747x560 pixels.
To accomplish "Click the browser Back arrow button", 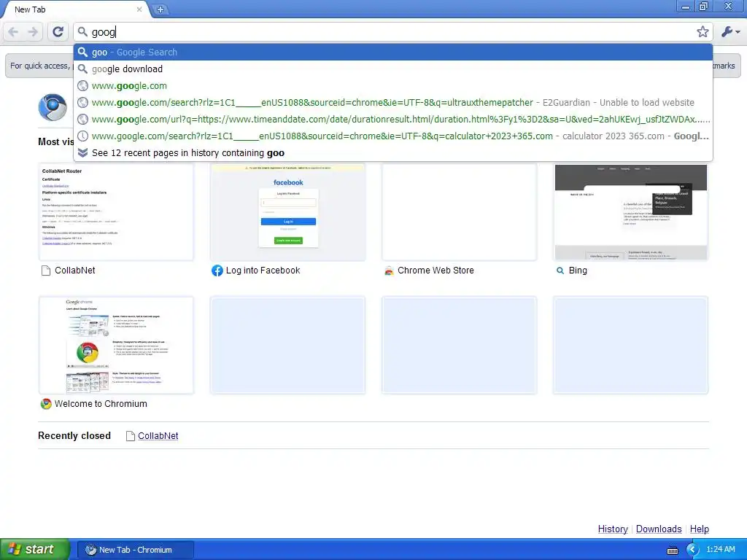I will pyautogui.click(x=13, y=32).
